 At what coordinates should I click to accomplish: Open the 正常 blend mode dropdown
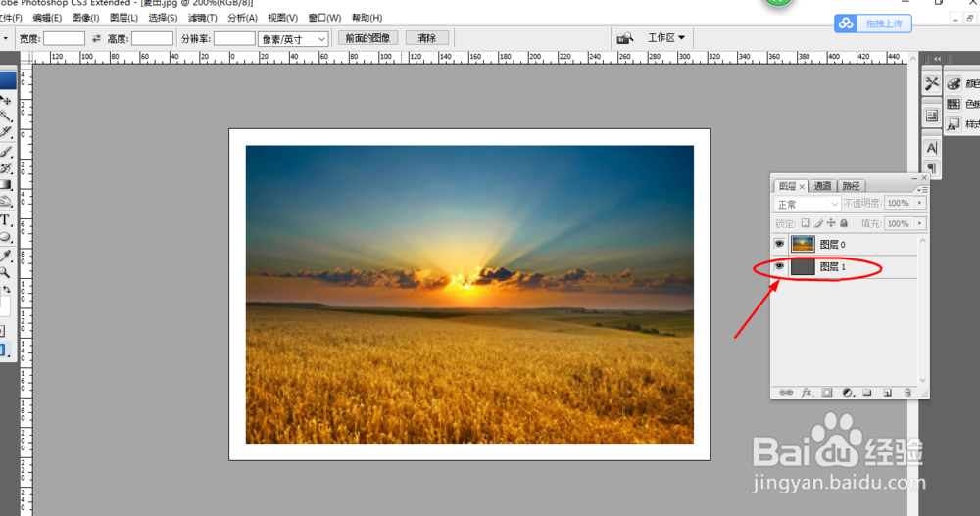[x=807, y=204]
